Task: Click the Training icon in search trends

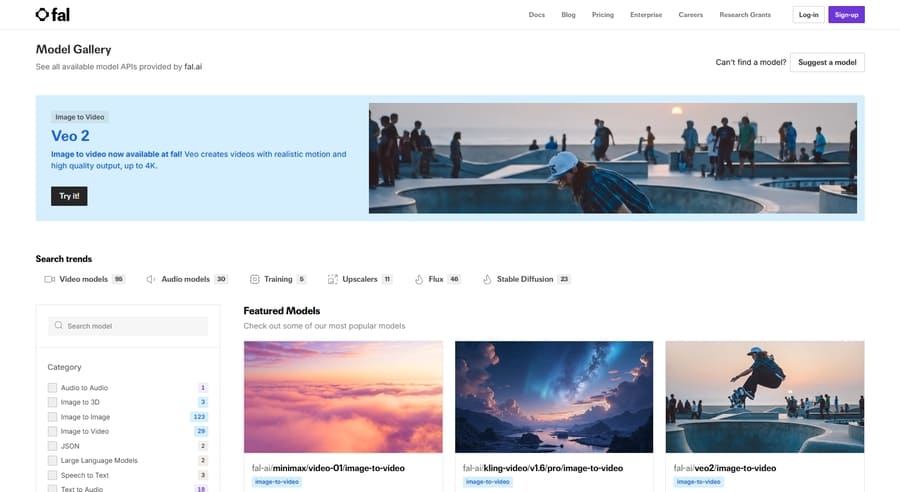Action: click(254, 280)
